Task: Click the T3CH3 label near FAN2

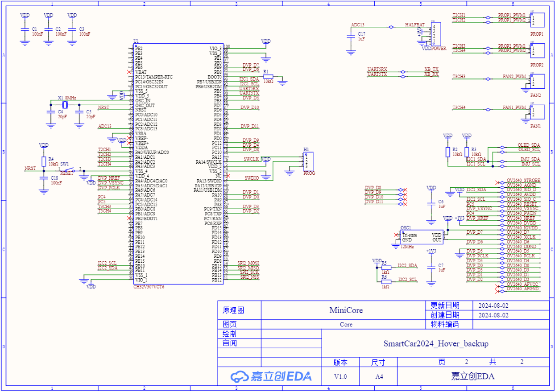Action: (459, 77)
